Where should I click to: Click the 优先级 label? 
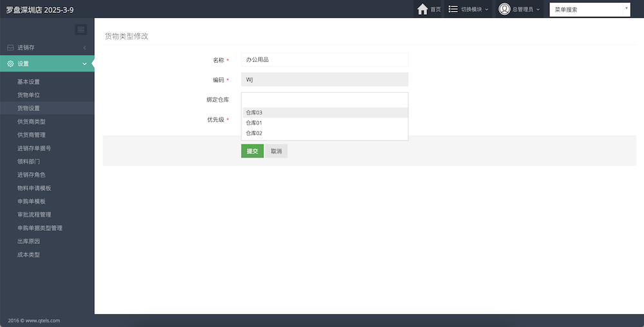[216, 120]
